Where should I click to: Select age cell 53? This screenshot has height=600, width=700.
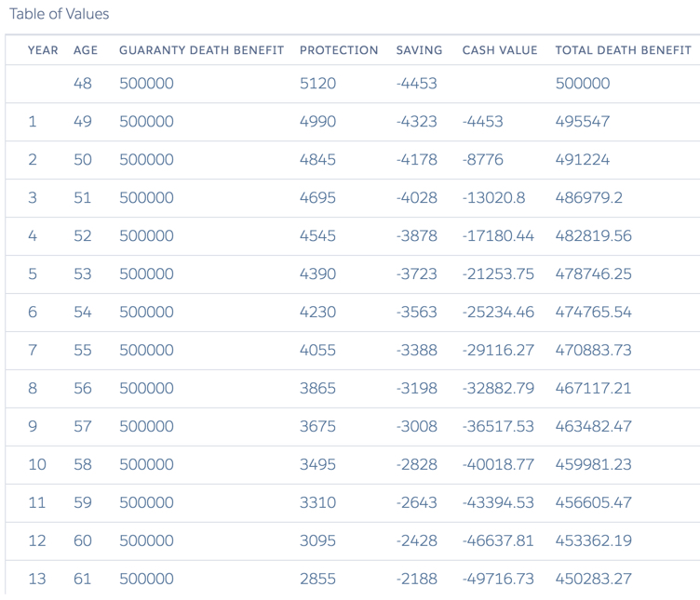(83, 273)
